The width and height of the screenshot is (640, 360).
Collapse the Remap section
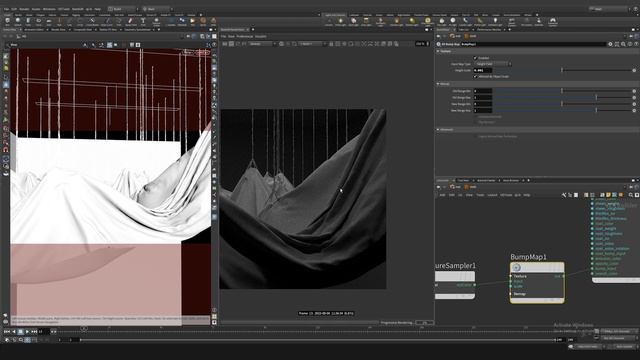[x=438, y=84]
